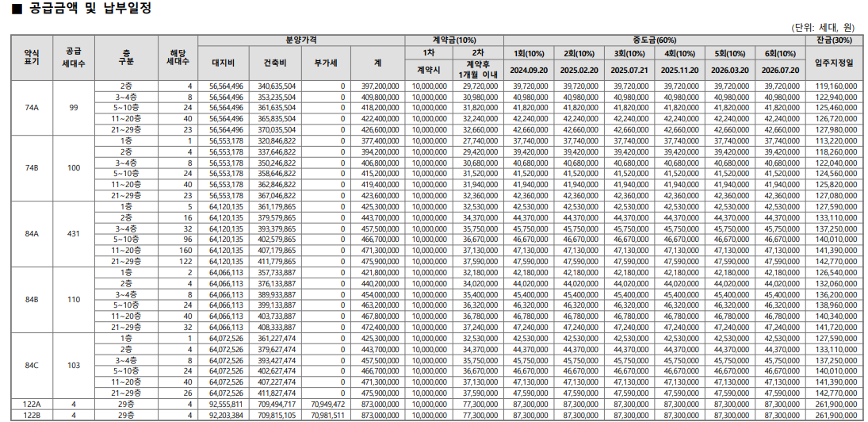This screenshot has width=868, height=422.
Task: Select the date cell 2026.07.20
Action: click(x=781, y=71)
